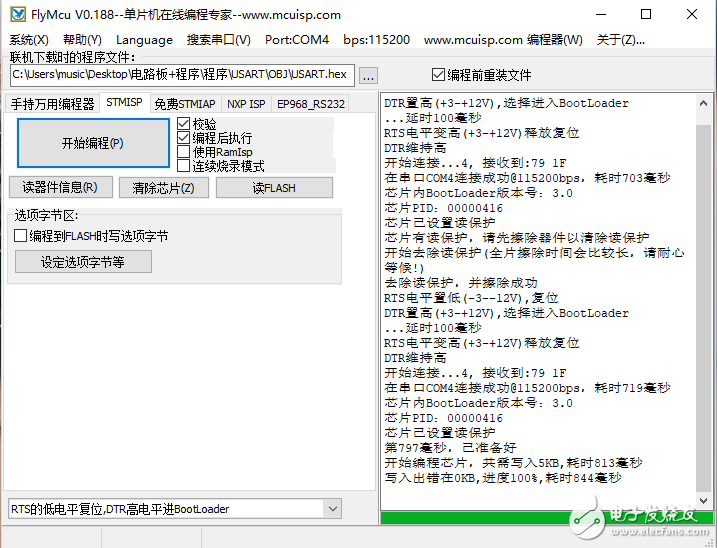Switch to the EP968_RS232 tab

310,104
